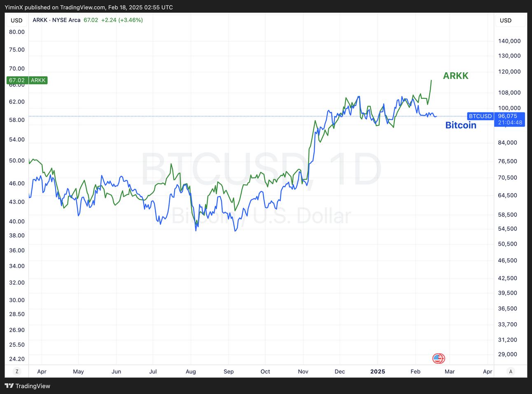Select the blue BTCUSD price scale tag
The image size is (532, 394).
[480, 116]
